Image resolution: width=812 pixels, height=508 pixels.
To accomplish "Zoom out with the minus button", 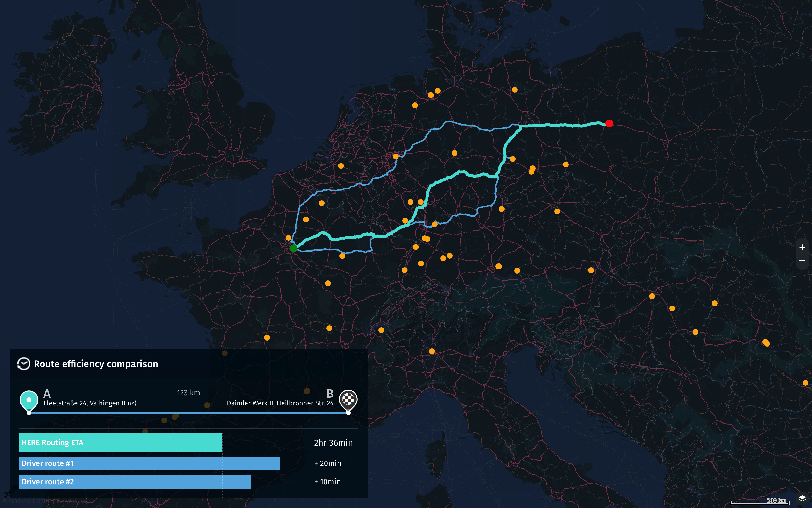I will (x=802, y=260).
